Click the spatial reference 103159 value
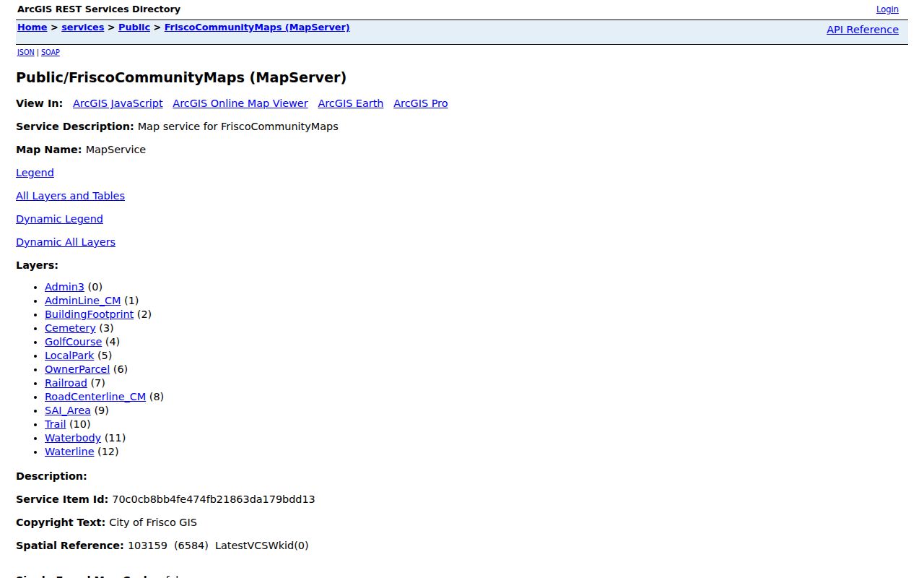This screenshot has height=578, width=924. tap(147, 545)
